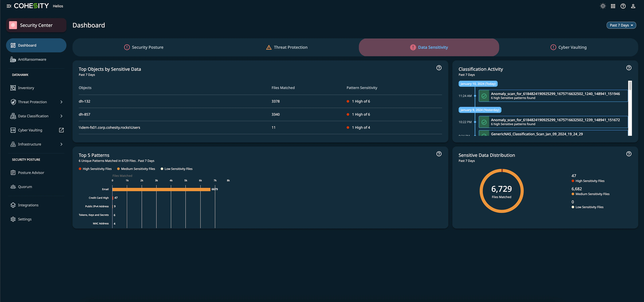This screenshot has width=644, height=302.
Task: Open the dh-132 object entry
Action: click(84, 101)
